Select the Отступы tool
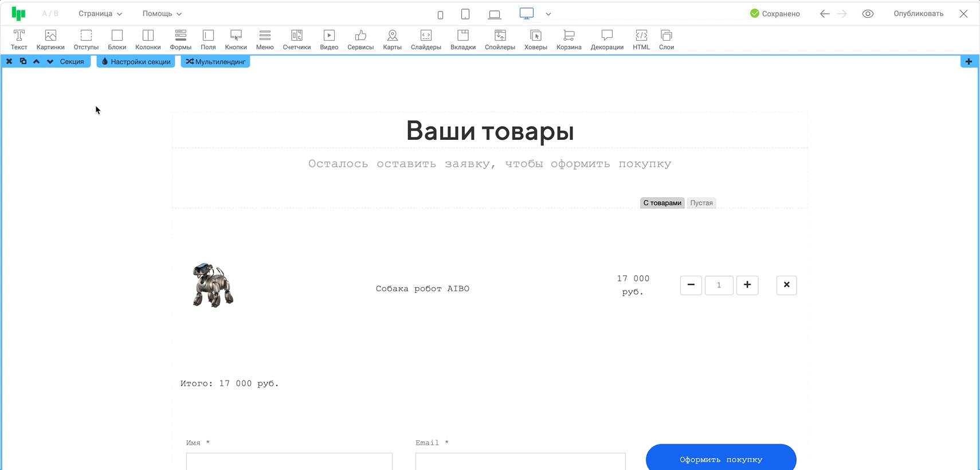 point(86,40)
